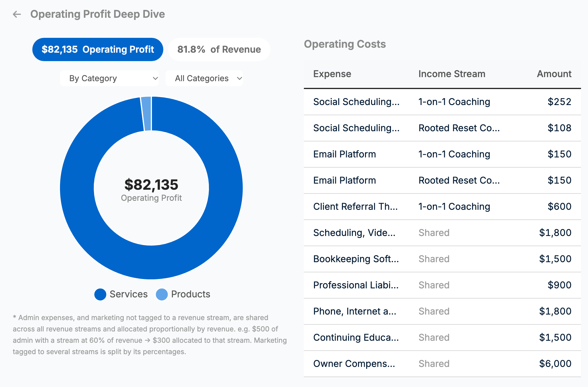This screenshot has width=588, height=387.
Task: Click Shared in the Owner Compens... row
Action: (x=434, y=364)
